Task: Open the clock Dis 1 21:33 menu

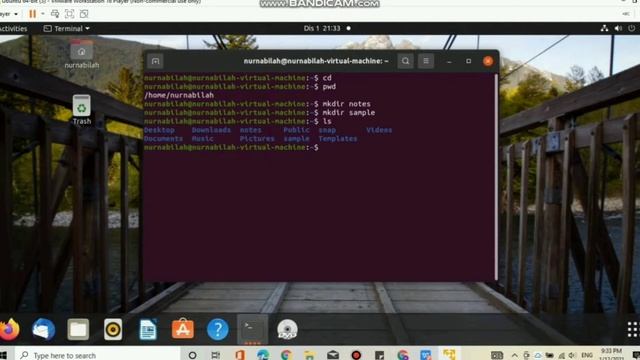Action: (x=322, y=28)
